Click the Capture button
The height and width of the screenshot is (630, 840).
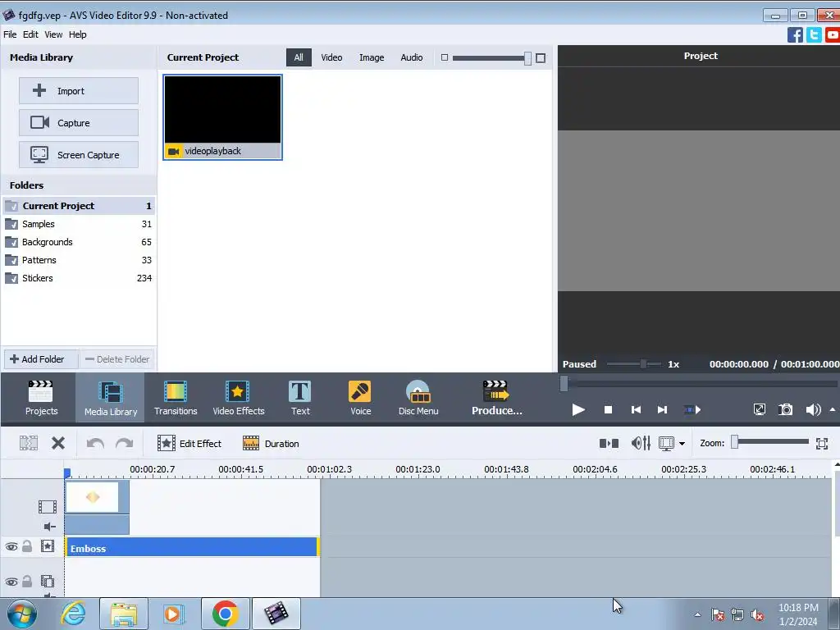[79, 123]
